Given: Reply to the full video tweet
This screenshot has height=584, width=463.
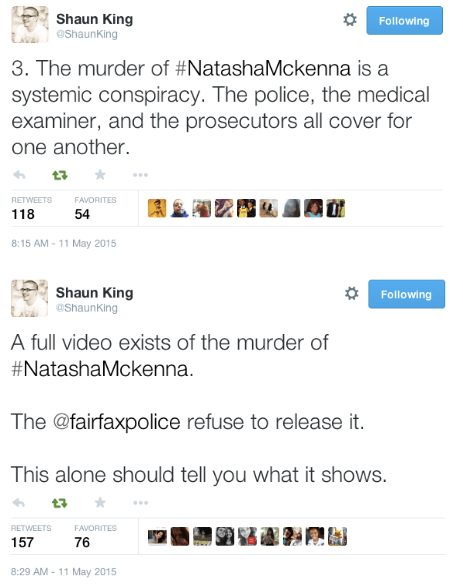Looking at the screenshot, I should tap(19, 503).
